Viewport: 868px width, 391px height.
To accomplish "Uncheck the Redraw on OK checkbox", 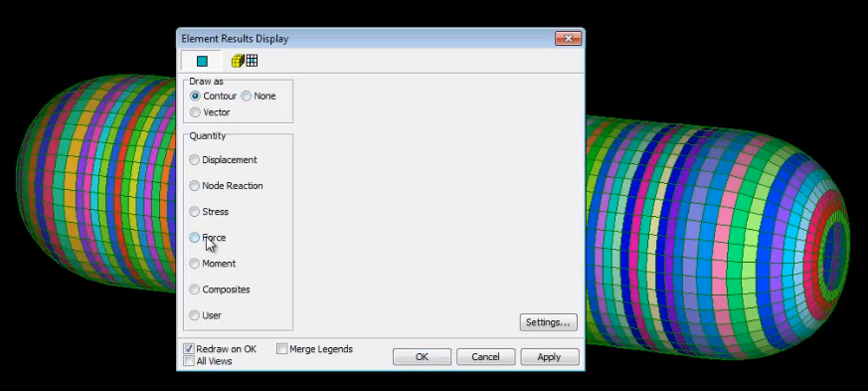I will [x=189, y=349].
